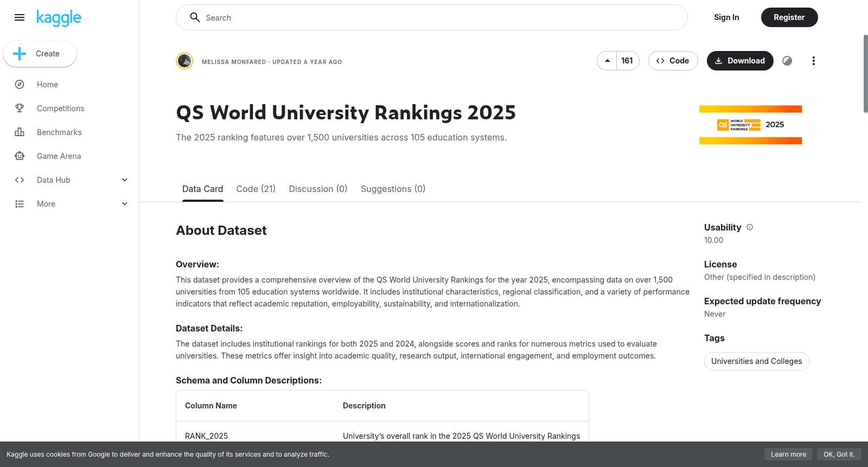The image size is (868, 467).
Task: Click the Usability score 10.00
Action: (x=713, y=240)
